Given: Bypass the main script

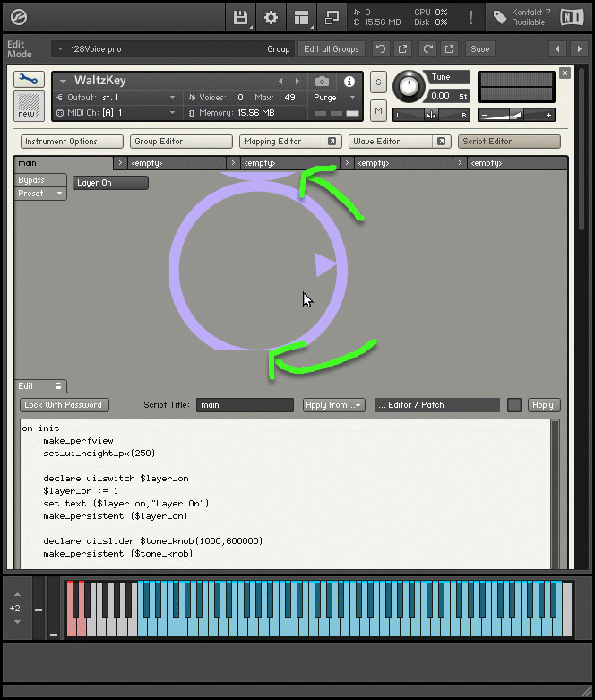Looking at the screenshot, I should tap(40, 180).
